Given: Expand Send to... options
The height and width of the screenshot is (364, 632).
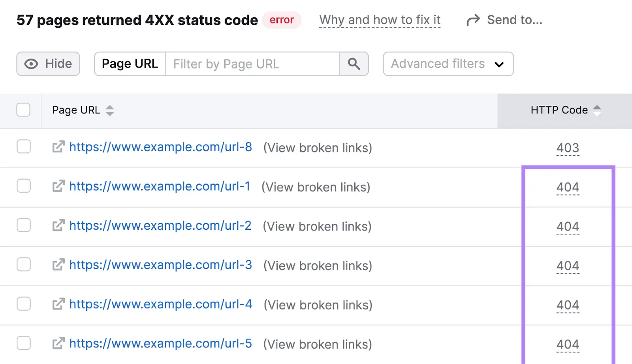Looking at the screenshot, I should tap(514, 20).
